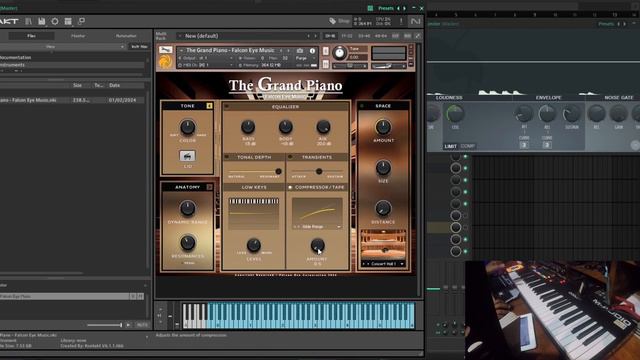Play the audition preview button
This screenshot has height=360, width=640.
128,325
